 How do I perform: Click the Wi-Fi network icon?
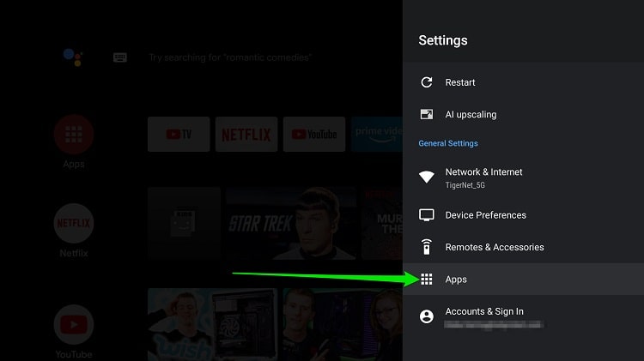(x=426, y=177)
